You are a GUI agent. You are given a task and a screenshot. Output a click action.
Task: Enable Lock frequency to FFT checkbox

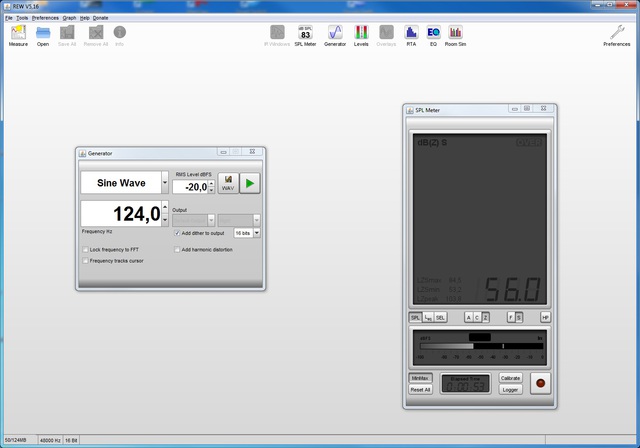tap(86, 249)
